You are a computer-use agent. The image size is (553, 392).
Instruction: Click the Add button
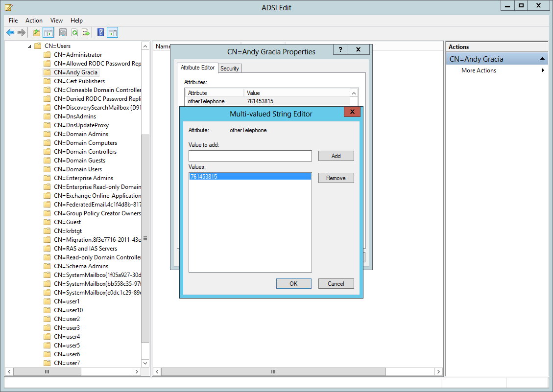pos(336,156)
